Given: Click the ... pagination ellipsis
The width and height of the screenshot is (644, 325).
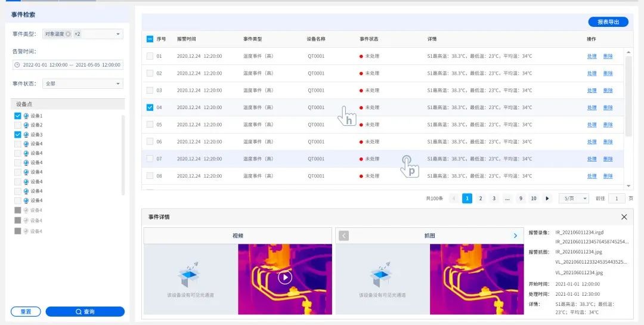Looking at the screenshot, I should coord(507,199).
